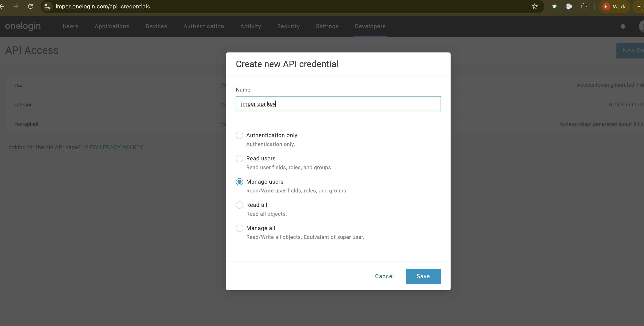Click the grey cloud extension icon
Screen dimensions: 644x326
(569, 6)
